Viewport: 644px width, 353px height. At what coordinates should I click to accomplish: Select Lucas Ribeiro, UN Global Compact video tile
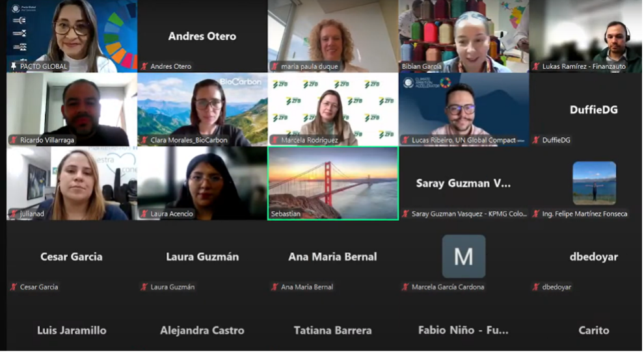tap(464, 110)
